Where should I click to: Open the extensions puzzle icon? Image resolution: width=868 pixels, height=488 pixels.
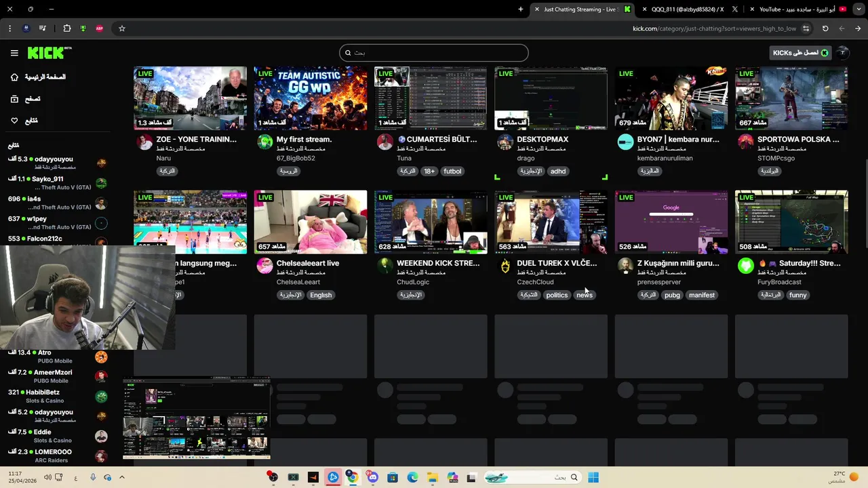click(x=66, y=28)
